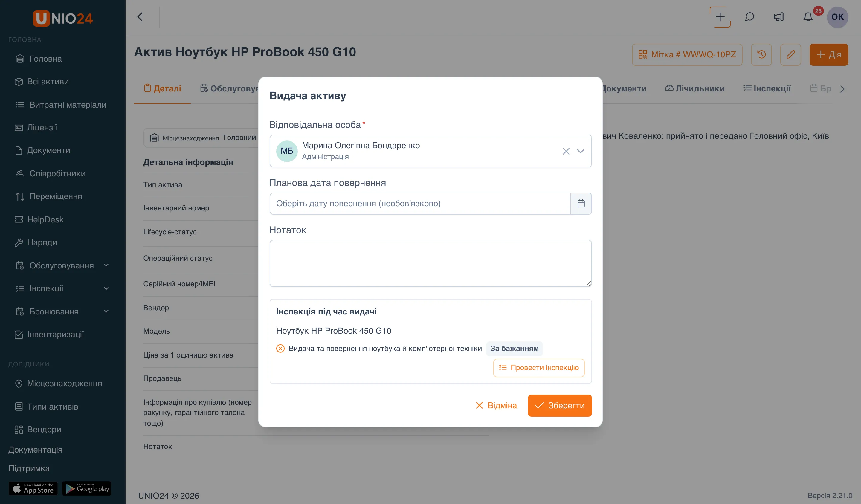Open the notifications bell
This screenshot has width=861, height=504.
tap(808, 17)
